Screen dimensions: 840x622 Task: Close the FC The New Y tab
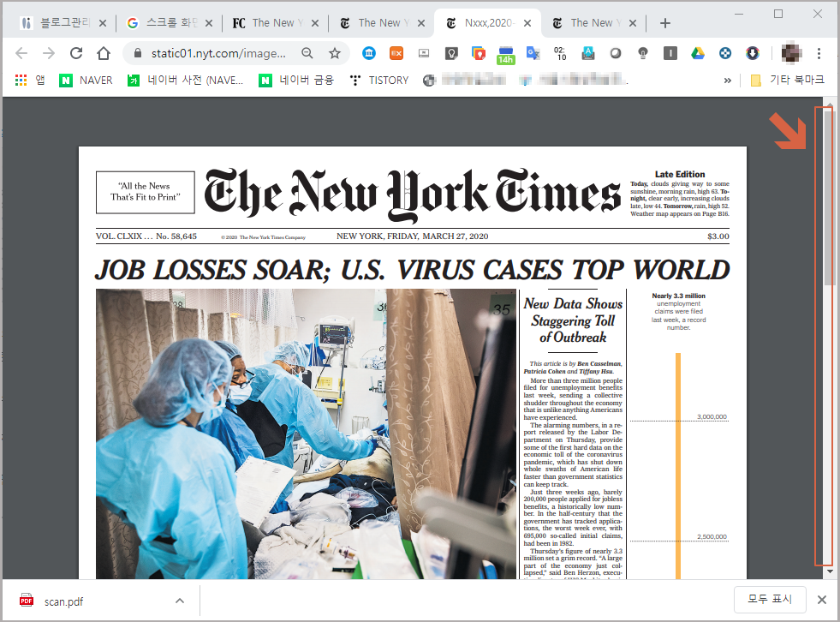[315, 23]
